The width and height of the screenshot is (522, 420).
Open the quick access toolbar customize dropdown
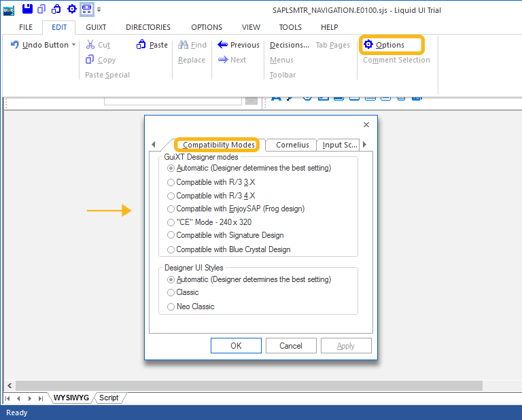(99, 10)
